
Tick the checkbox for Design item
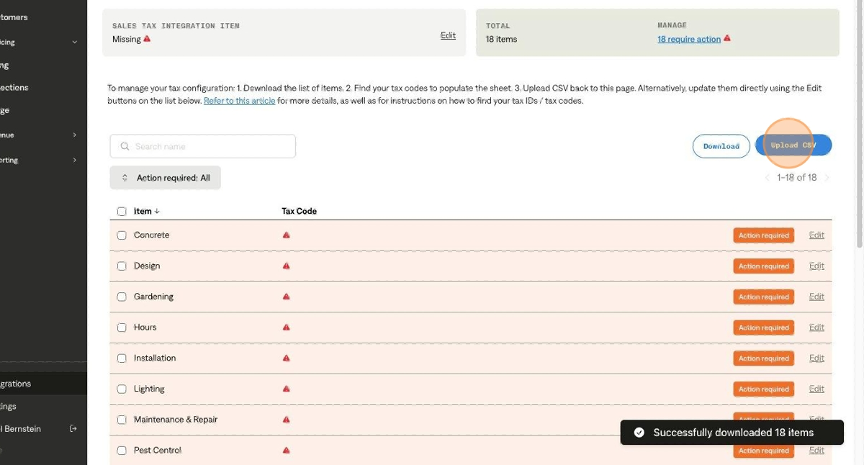point(122,266)
